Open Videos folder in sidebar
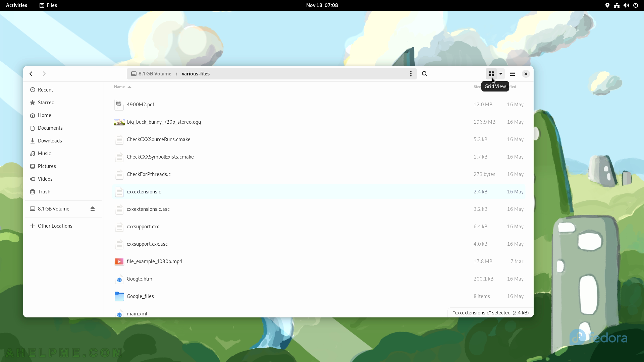 (64, 179)
